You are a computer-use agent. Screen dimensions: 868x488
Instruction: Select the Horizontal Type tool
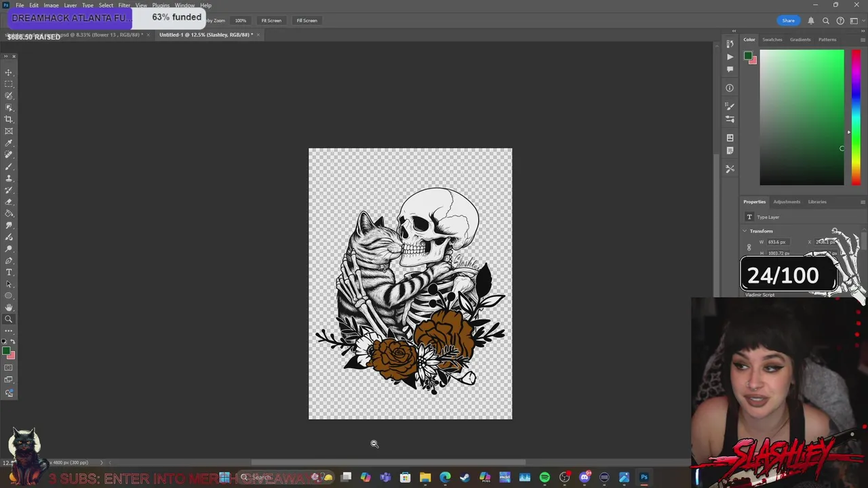[x=9, y=272]
